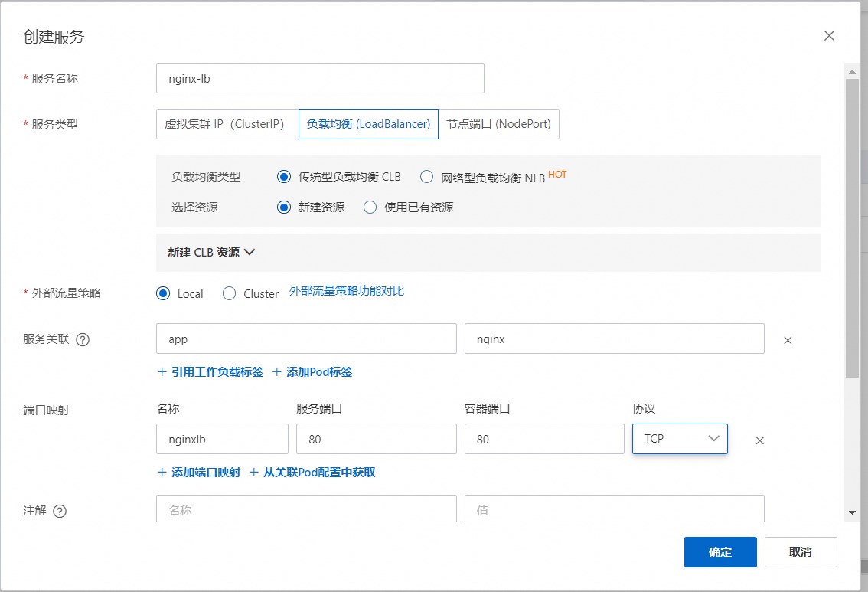Click the help icon next to 注解
Image resolution: width=868 pixels, height=592 pixels.
pos(60,511)
